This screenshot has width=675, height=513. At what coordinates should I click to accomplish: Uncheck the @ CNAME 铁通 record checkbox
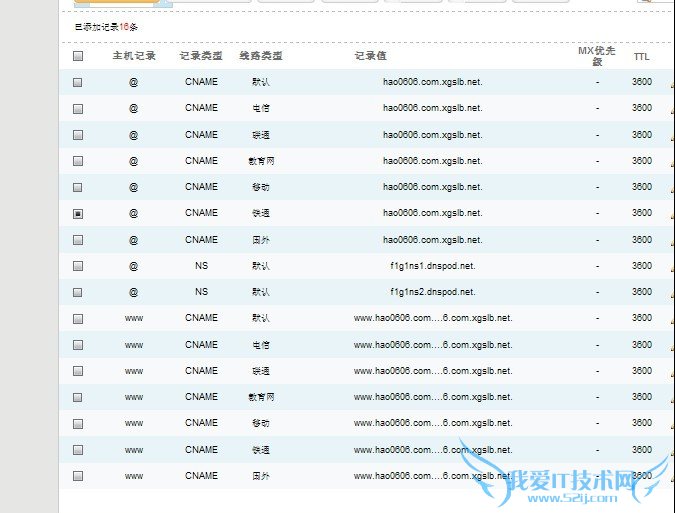pos(78,214)
